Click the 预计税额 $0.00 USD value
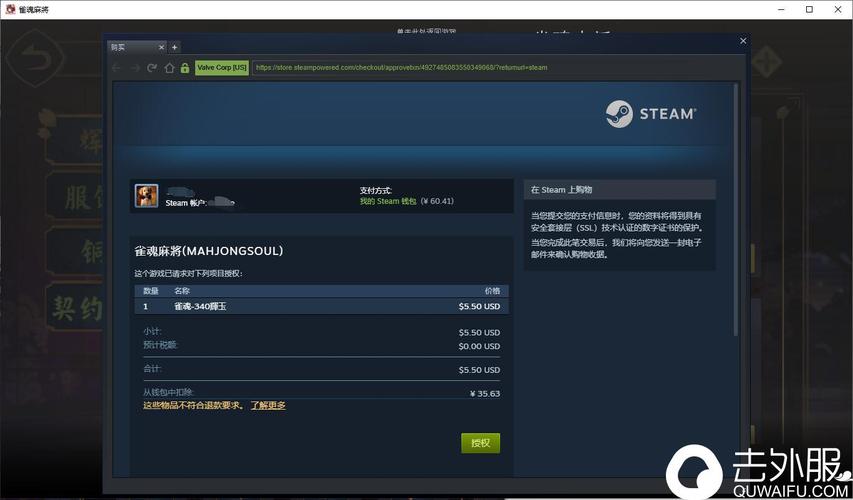 479,346
